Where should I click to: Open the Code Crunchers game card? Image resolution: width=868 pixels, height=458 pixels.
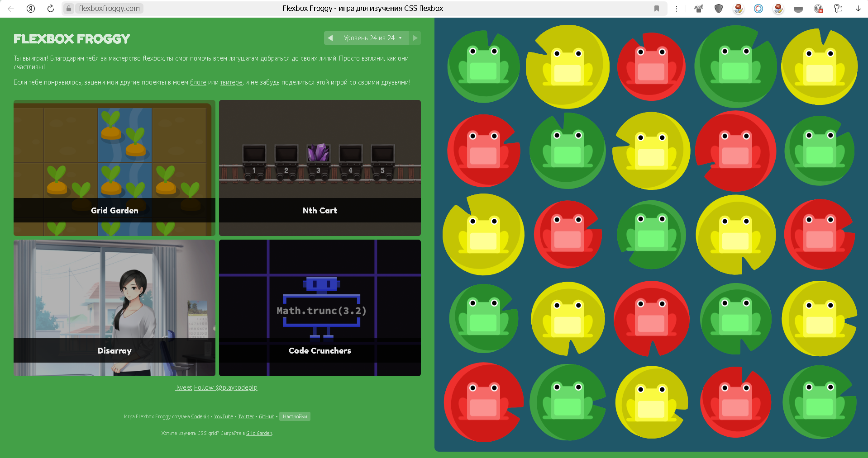point(320,308)
